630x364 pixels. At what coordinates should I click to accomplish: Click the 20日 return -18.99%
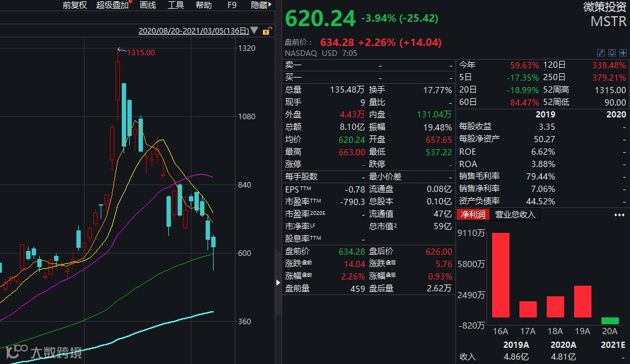click(x=523, y=90)
